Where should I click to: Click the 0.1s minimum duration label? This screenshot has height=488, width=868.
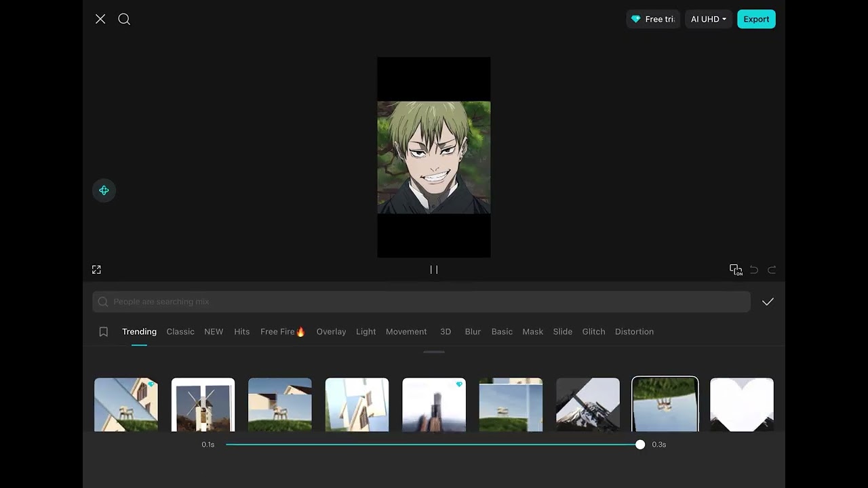point(208,445)
